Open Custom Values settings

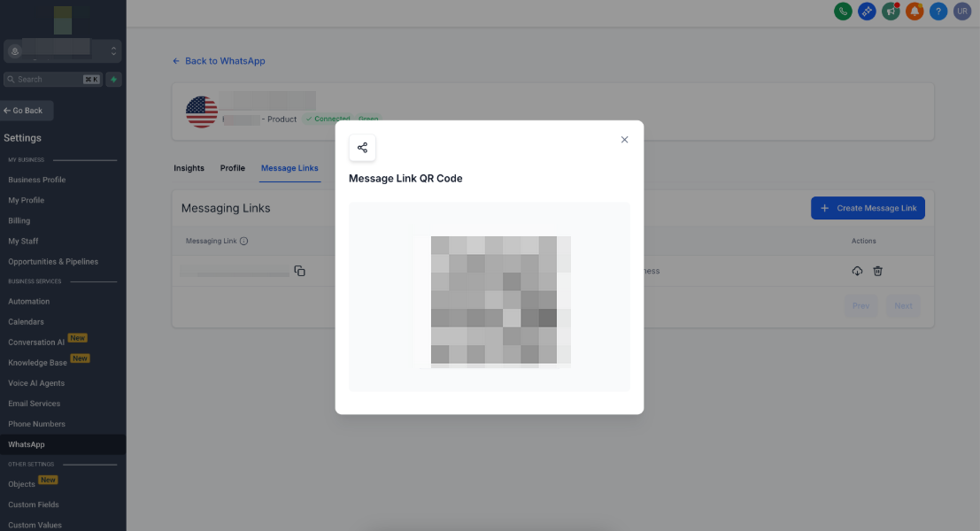click(x=35, y=525)
